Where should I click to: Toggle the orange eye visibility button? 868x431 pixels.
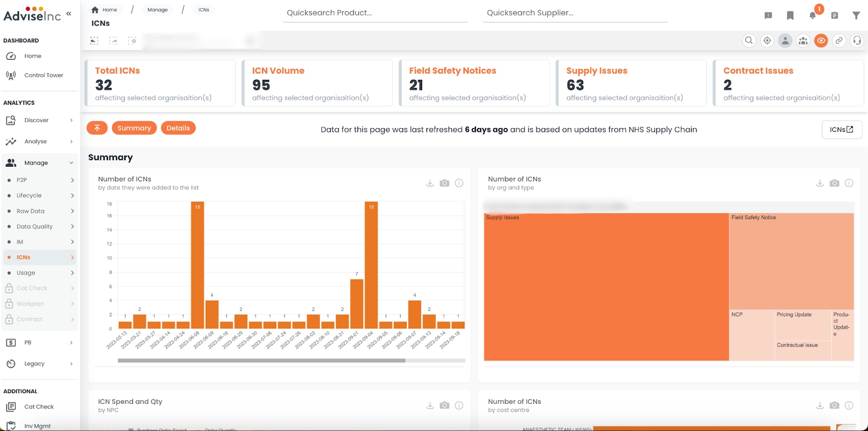(x=821, y=41)
